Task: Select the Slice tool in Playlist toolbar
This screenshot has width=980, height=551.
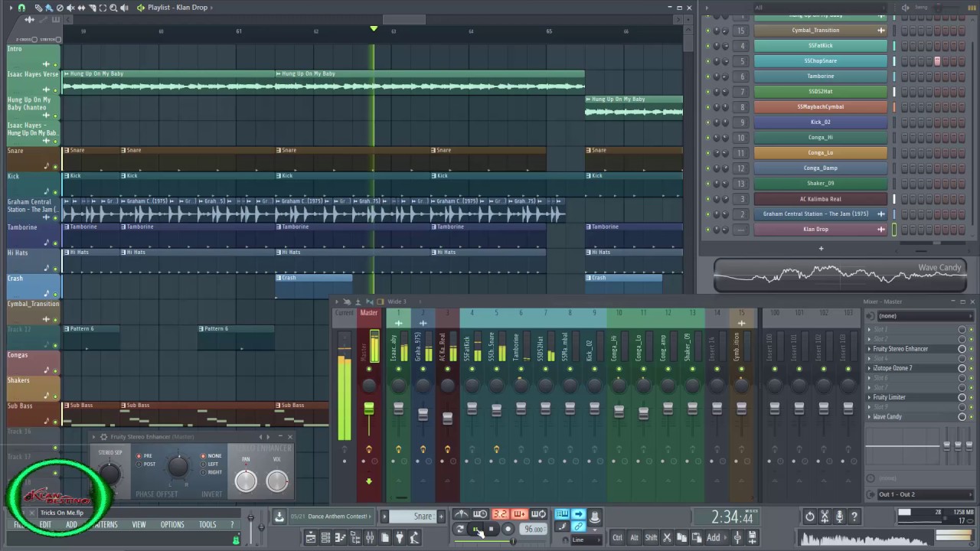Action: tap(93, 8)
